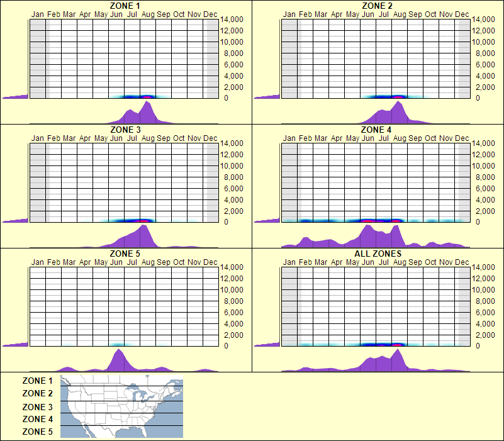Click the Jun label on ZONE 1 chart
This screenshot has height=441, width=504.
coord(117,14)
